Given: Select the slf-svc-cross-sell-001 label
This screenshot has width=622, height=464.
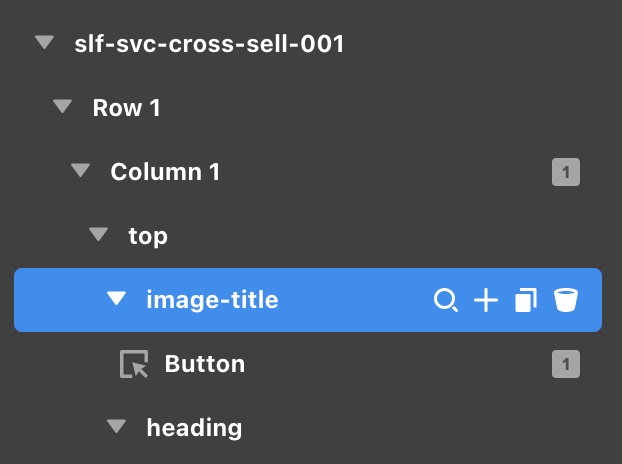Looking at the screenshot, I should [x=209, y=44].
